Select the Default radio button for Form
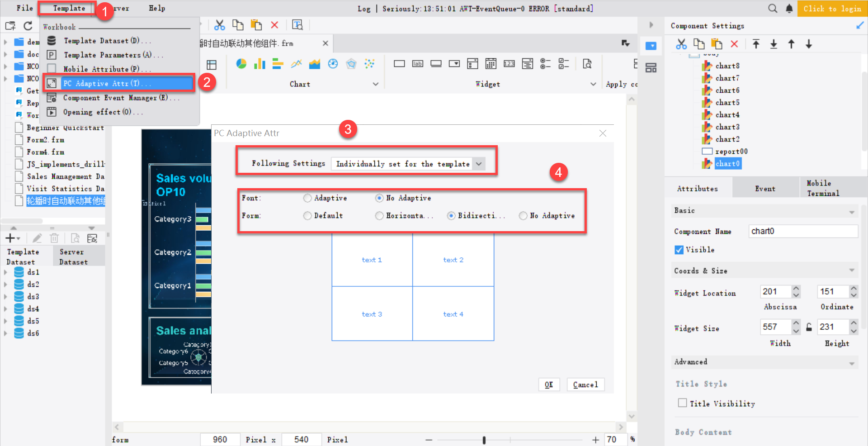Screen dimensions: 868x446 click(307, 215)
